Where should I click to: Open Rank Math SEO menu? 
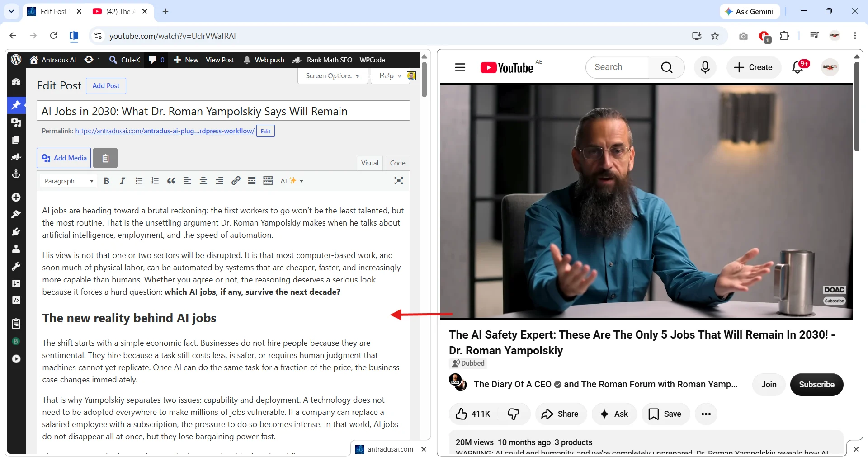(x=322, y=60)
